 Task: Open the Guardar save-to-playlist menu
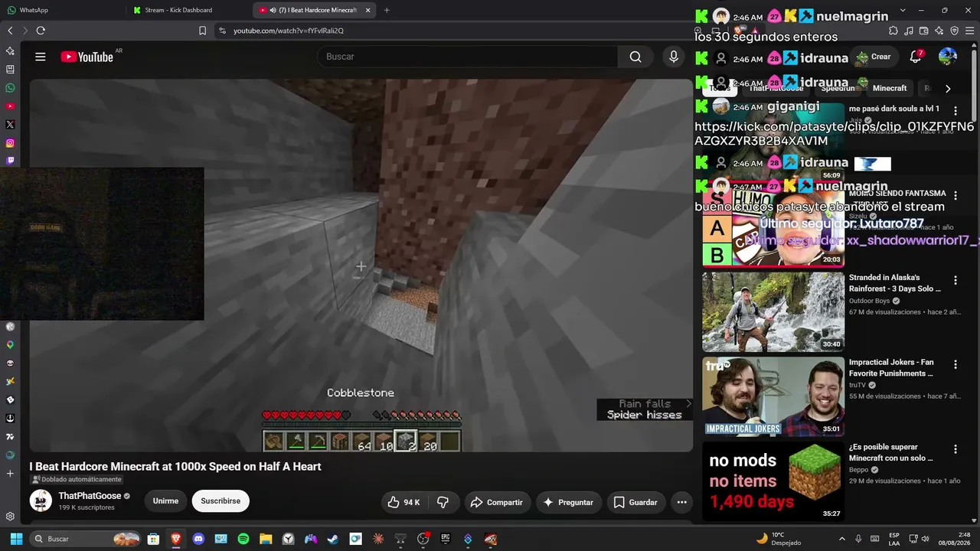[635, 502]
